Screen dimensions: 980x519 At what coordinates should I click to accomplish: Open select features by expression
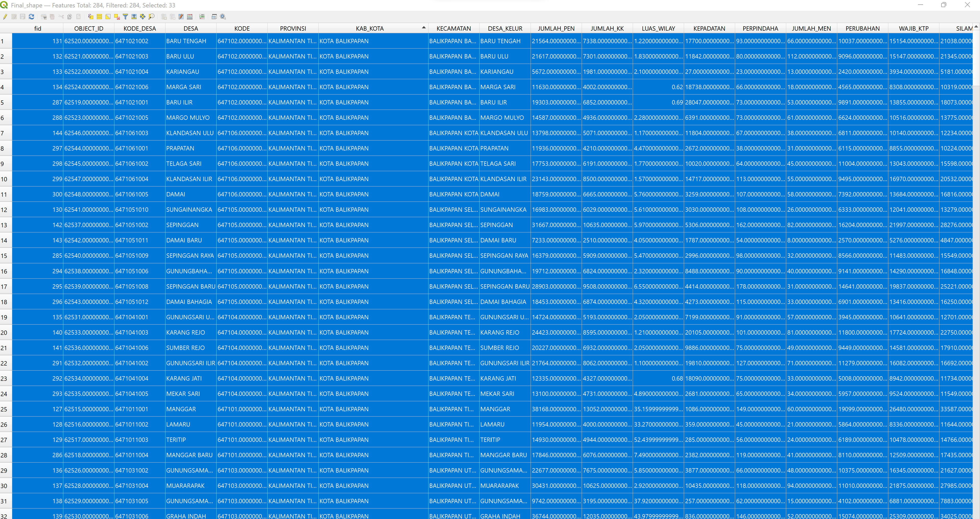91,17
